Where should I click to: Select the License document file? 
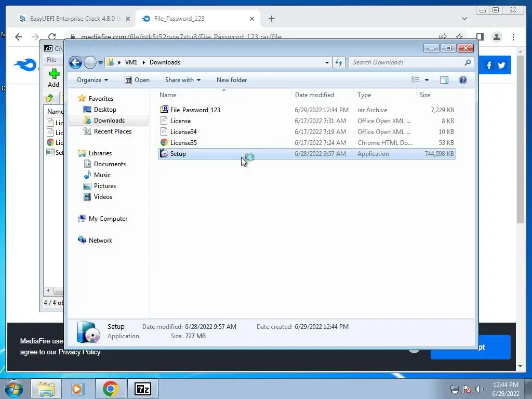(x=307, y=121)
